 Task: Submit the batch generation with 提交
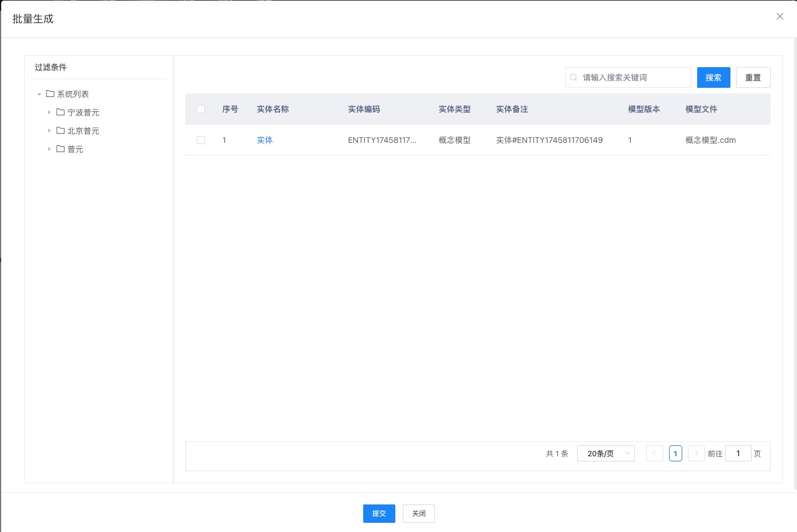tap(379, 513)
